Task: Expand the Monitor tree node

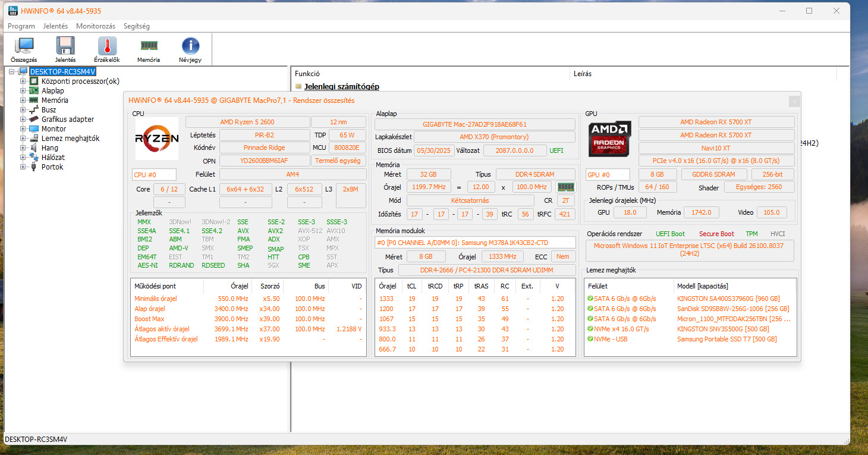Action: pyautogui.click(x=23, y=129)
